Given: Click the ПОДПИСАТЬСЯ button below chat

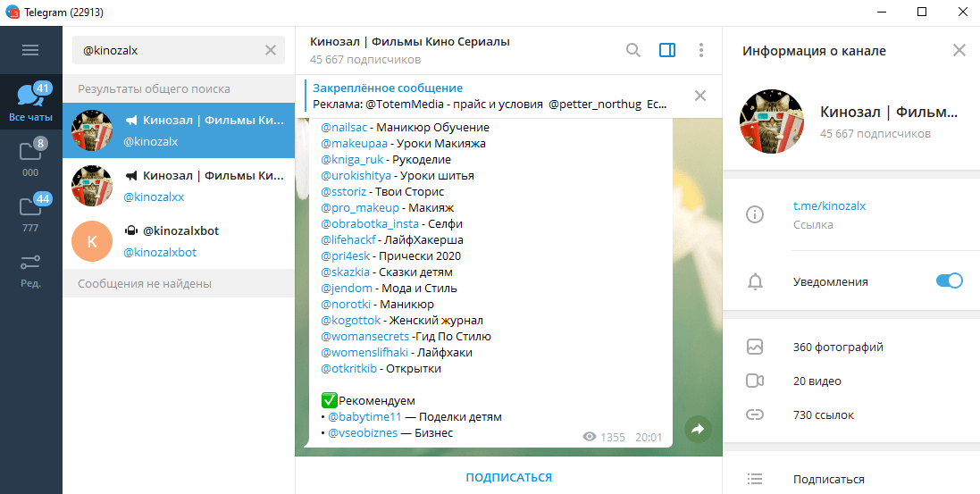Looking at the screenshot, I should [508, 477].
